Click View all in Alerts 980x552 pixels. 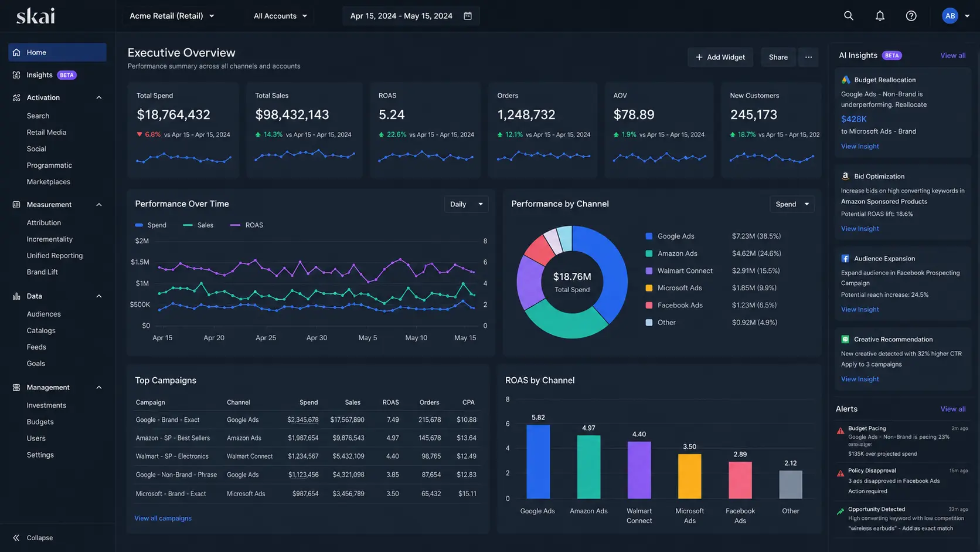[953, 409]
